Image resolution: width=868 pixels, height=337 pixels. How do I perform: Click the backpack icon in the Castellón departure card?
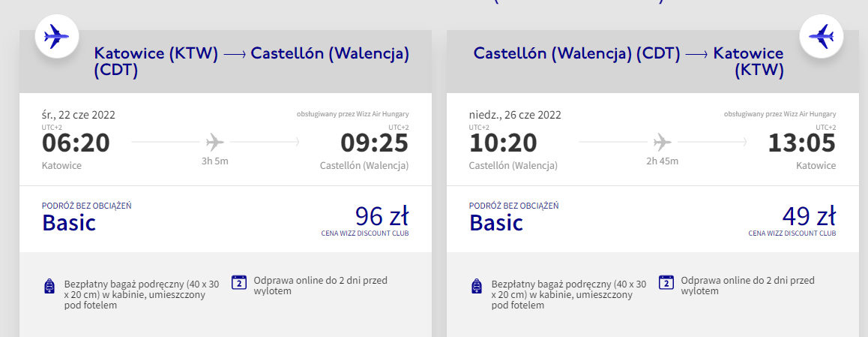point(476,286)
